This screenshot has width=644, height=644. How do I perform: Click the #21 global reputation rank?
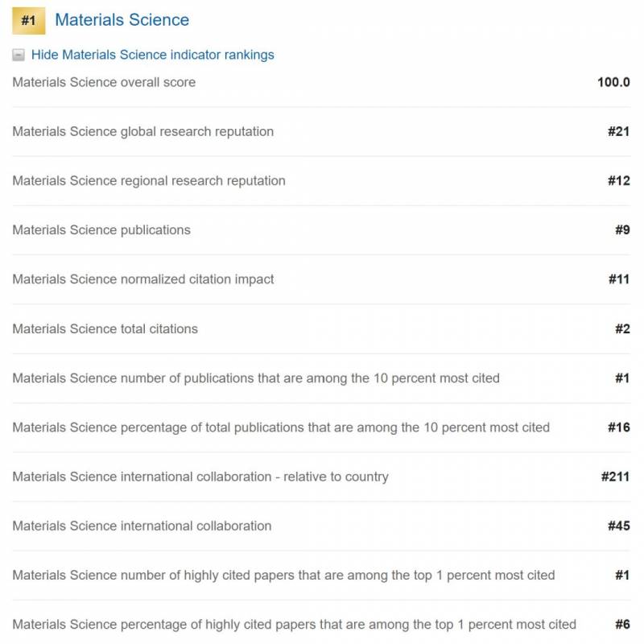pos(618,131)
